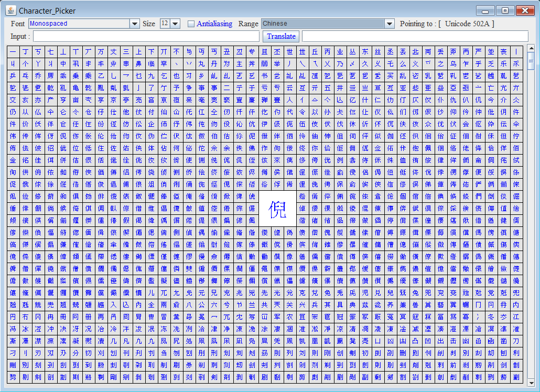Enable the Antialiasing checkbox
Image resolution: width=540 pixels, height=392 pixels.
(191, 24)
